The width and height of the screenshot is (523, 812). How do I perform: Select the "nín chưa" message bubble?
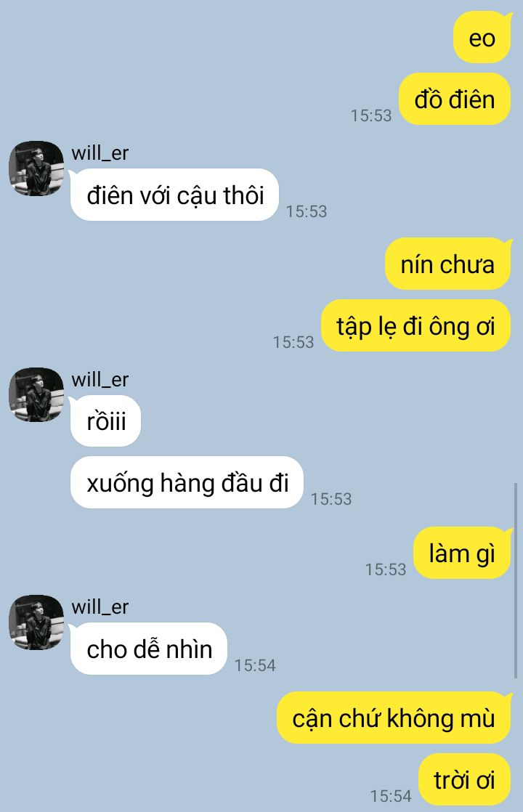click(x=448, y=264)
